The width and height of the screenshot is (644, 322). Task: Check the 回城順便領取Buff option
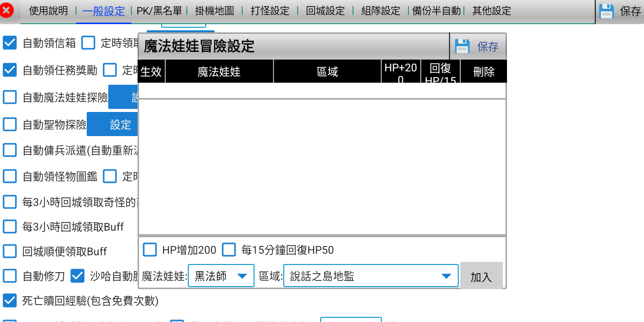coord(10,252)
